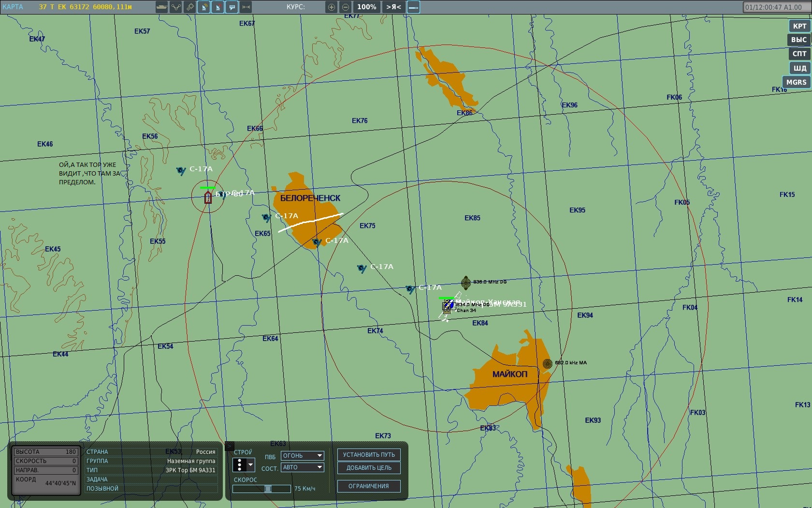Click the СКОРОСТЬ value field
The height and width of the screenshot is (508, 812).
(x=45, y=461)
